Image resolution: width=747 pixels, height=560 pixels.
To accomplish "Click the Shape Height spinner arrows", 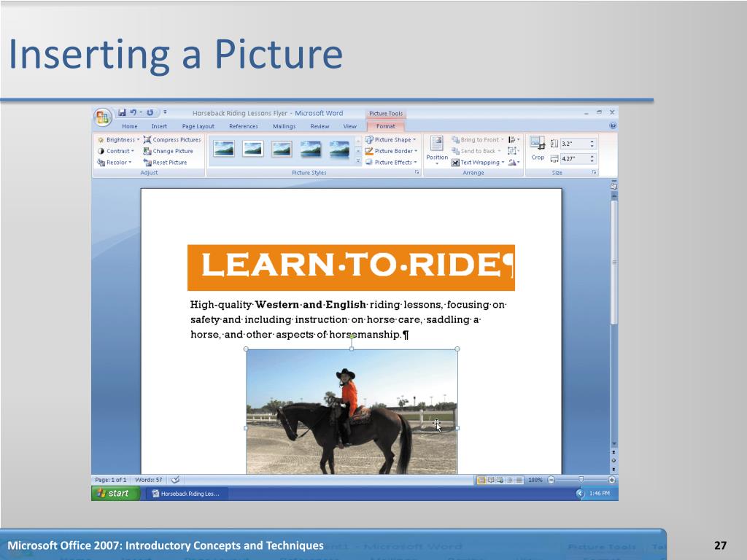I will pyautogui.click(x=592, y=144).
